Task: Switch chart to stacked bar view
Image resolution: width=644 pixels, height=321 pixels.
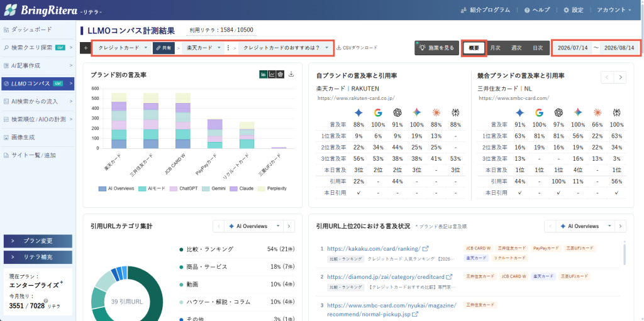Action: pyautogui.click(x=263, y=74)
